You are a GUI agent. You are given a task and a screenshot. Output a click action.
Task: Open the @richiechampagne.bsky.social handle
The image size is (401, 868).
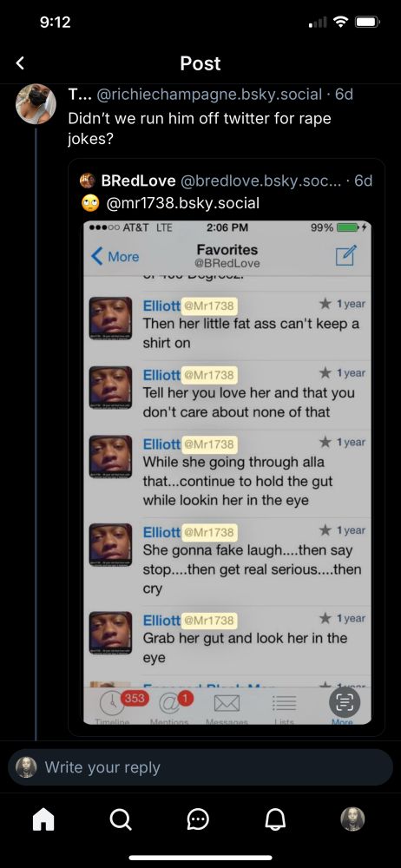tap(210, 95)
